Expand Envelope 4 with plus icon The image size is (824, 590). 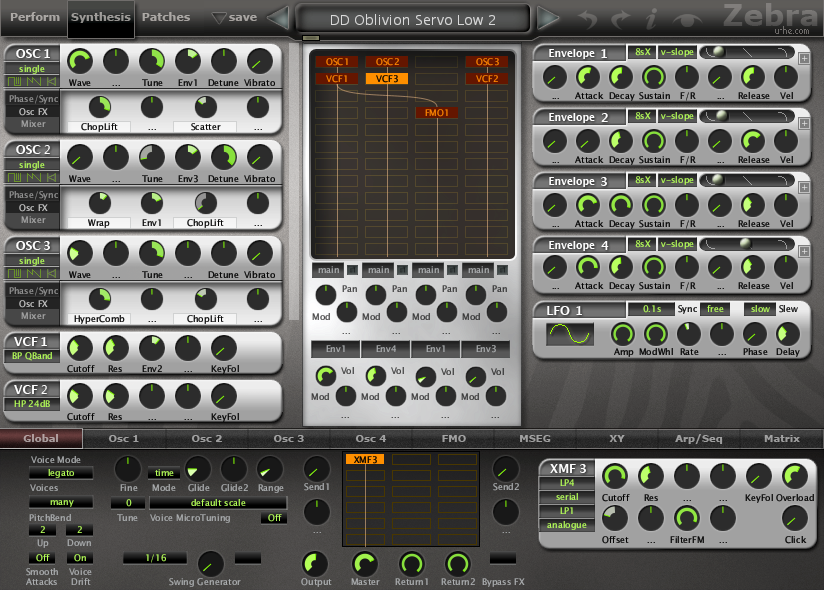point(804,251)
